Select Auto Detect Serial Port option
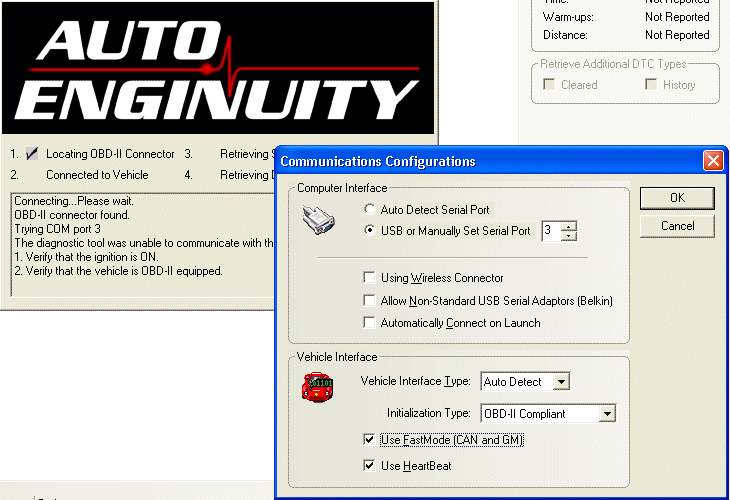 coord(371,210)
